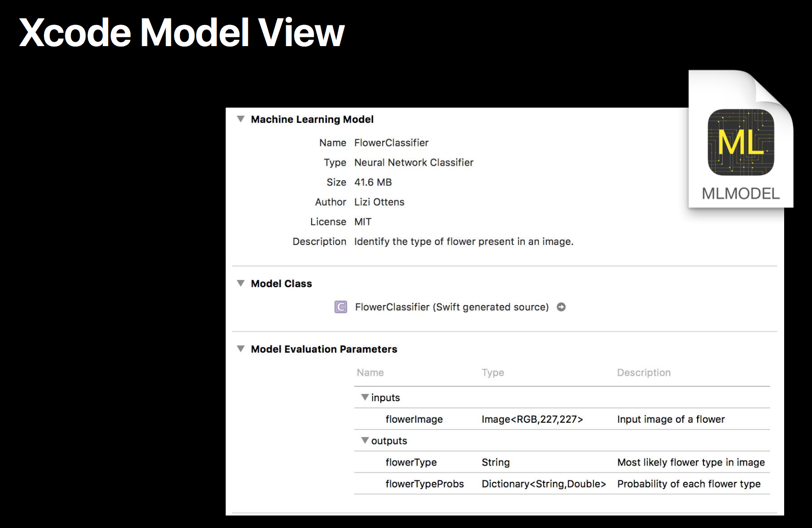Select the flowerType output row

pyautogui.click(x=411, y=462)
